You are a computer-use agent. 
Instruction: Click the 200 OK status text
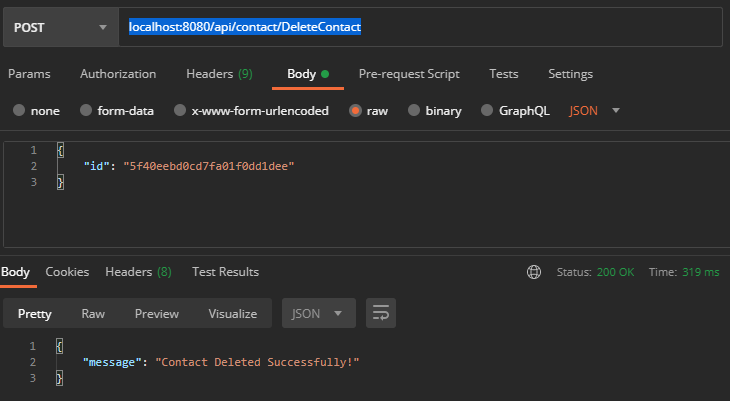coord(615,272)
